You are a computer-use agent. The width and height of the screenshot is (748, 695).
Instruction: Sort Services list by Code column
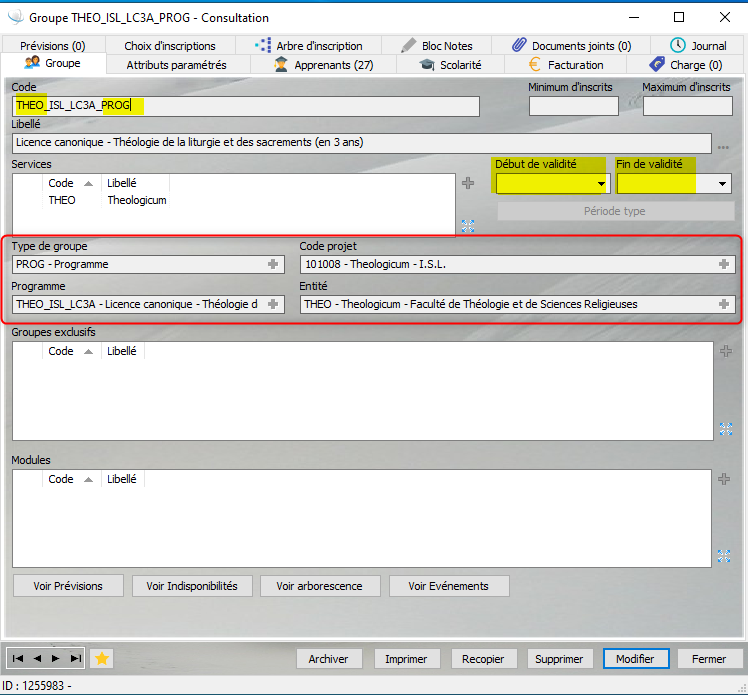pos(62,183)
